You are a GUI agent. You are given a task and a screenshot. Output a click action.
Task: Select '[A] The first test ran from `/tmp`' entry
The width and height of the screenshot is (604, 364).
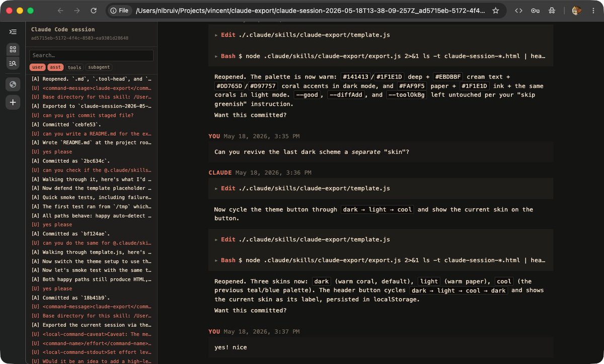[x=92, y=206]
